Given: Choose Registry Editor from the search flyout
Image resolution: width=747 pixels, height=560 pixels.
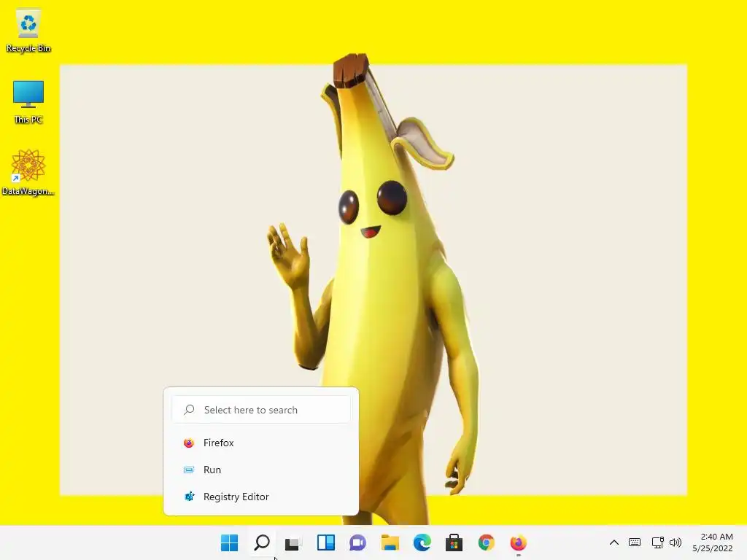Looking at the screenshot, I should 261,497.
